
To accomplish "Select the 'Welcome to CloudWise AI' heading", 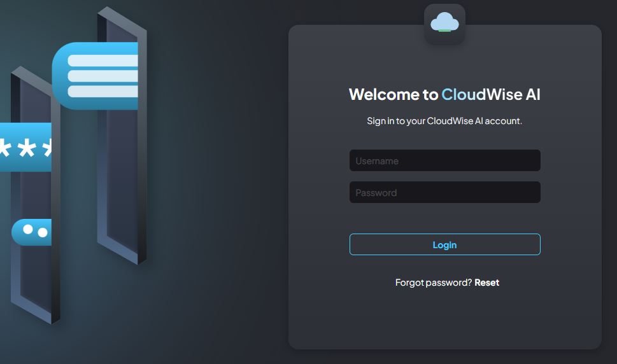I will pyautogui.click(x=444, y=94).
